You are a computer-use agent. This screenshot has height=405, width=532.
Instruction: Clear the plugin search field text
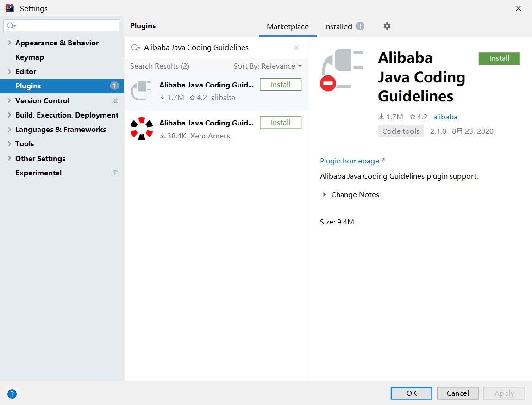[296, 48]
